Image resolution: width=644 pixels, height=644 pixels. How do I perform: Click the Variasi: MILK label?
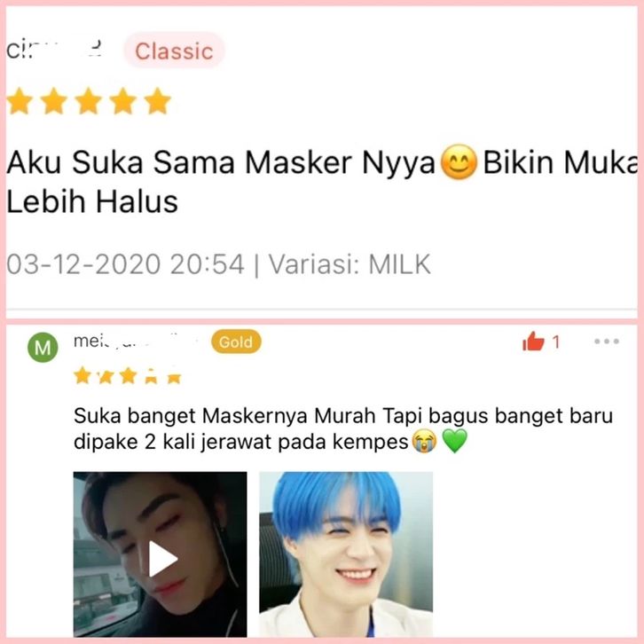click(x=349, y=264)
